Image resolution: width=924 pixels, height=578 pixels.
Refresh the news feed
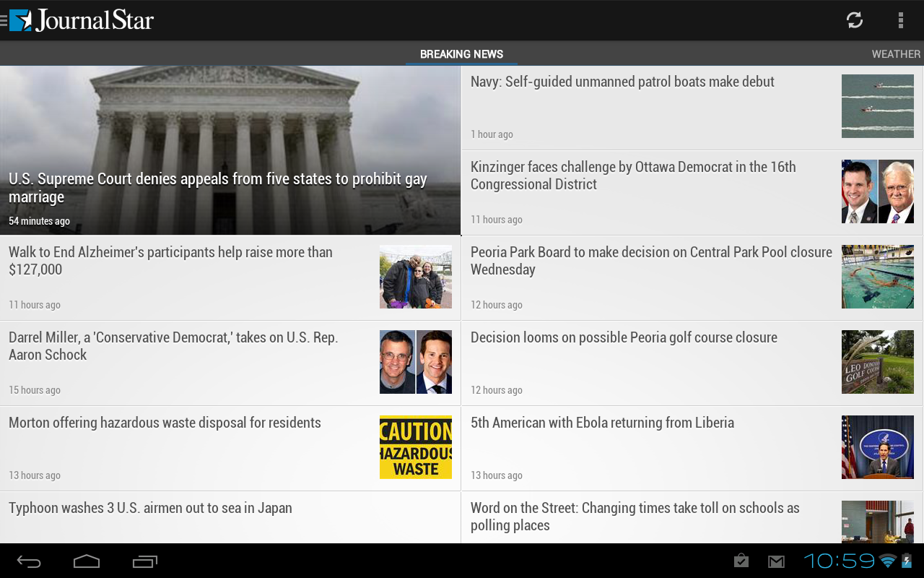[855, 20]
